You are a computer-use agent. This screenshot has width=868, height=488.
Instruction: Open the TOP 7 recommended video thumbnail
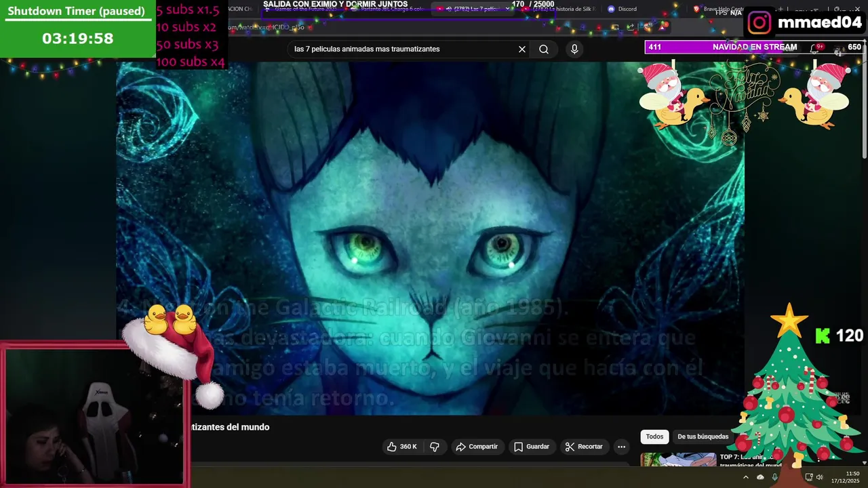tap(678, 460)
